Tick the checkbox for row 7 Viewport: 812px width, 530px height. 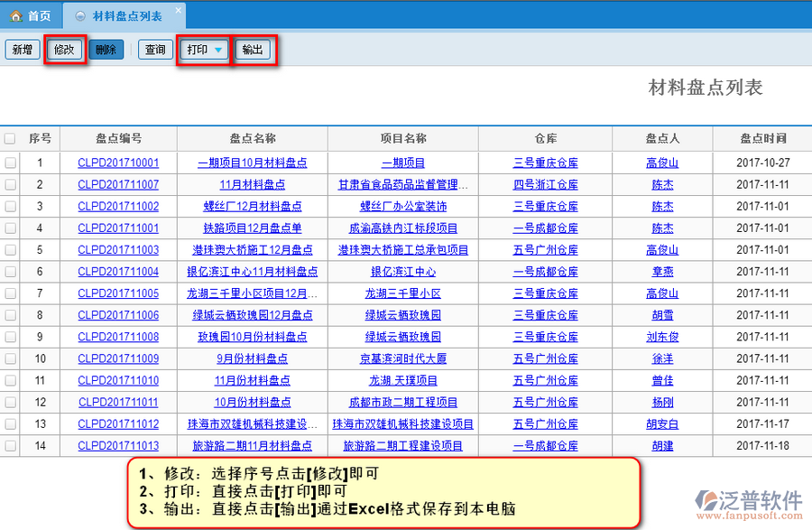(x=10, y=293)
